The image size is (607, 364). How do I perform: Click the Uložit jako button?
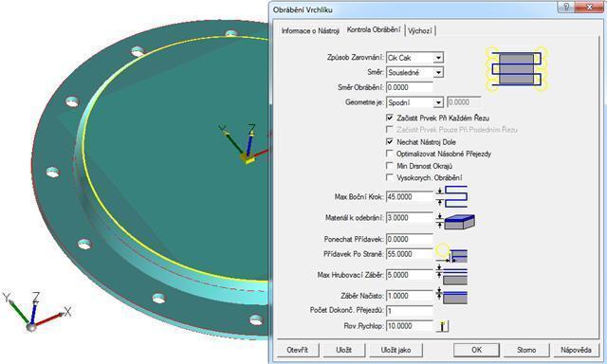(395, 350)
